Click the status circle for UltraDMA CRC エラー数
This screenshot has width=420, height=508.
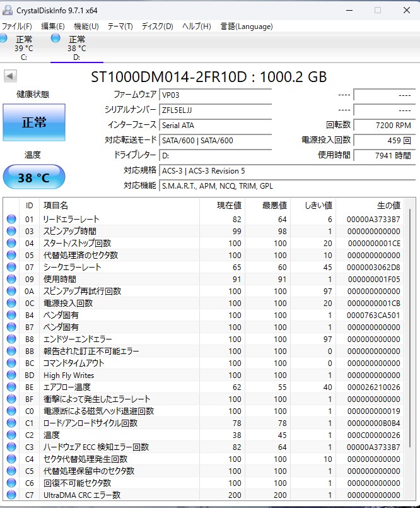pyautogui.click(x=11, y=495)
